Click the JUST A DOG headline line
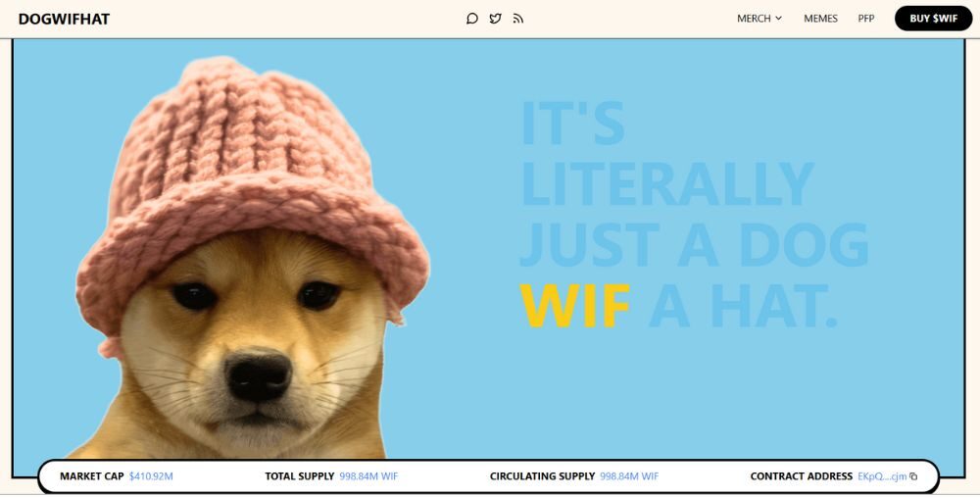The image size is (980, 498). [x=695, y=245]
